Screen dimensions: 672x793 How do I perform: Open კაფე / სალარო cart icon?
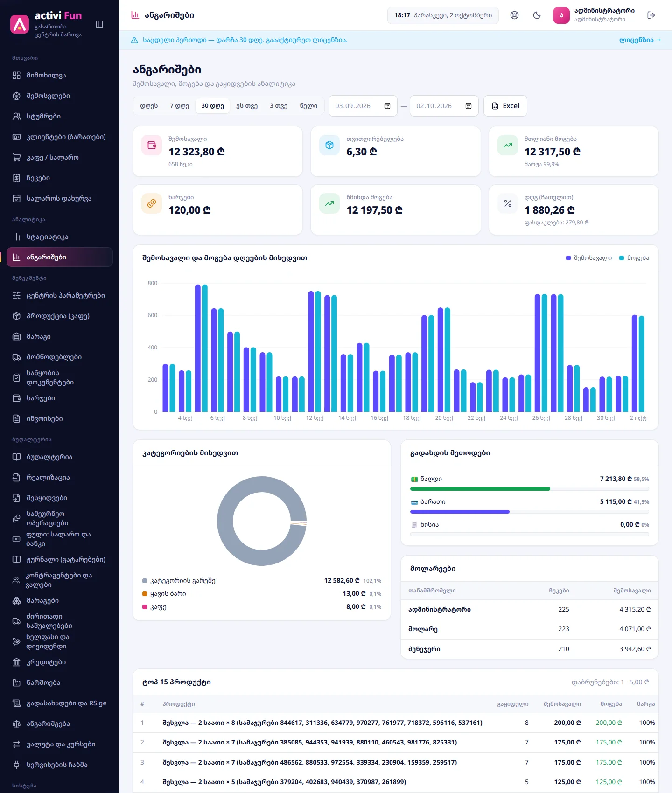click(16, 157)
